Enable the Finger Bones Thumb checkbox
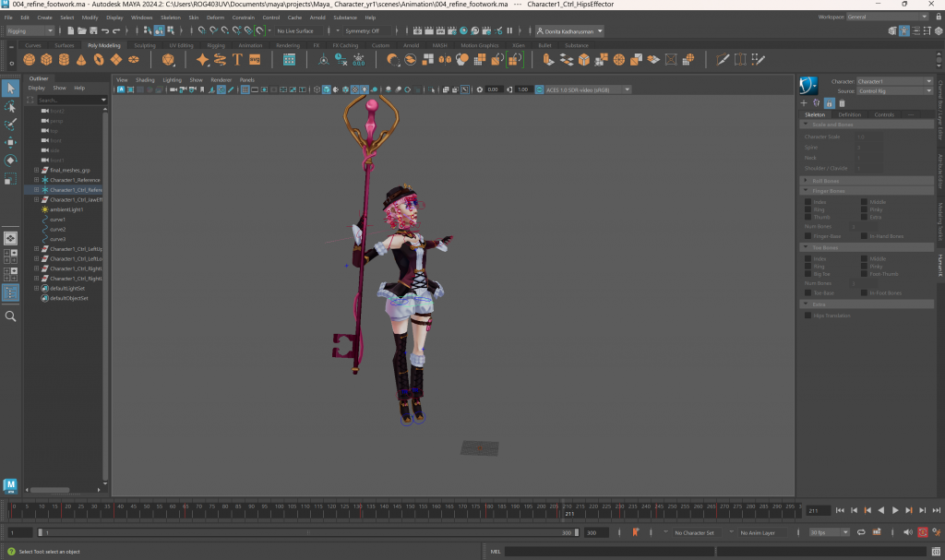Screen dimensions: 945x560 click(808, 217)
